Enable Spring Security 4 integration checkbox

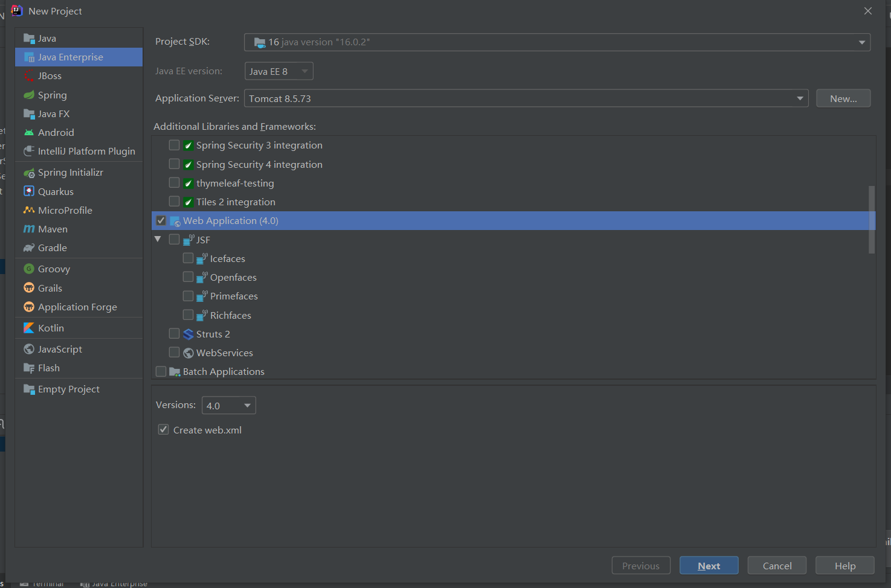pyautogui.click(x=175, y=164)
